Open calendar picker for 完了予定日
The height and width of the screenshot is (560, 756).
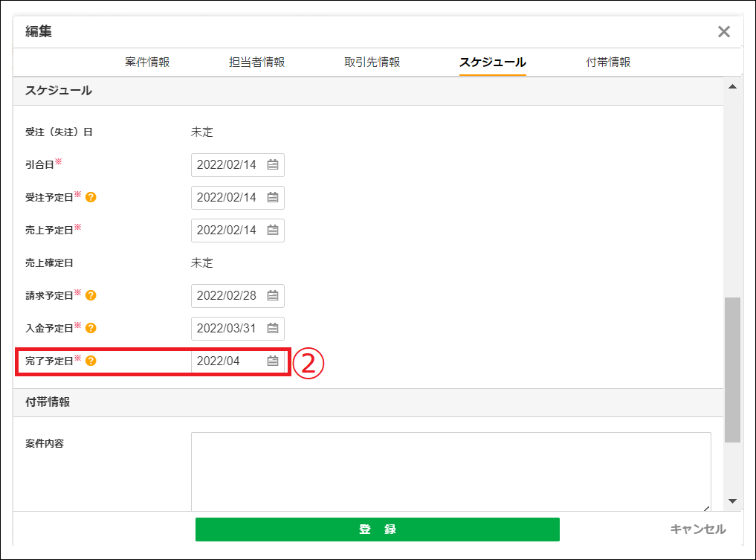pyautogui.click(x=273, y=361)
